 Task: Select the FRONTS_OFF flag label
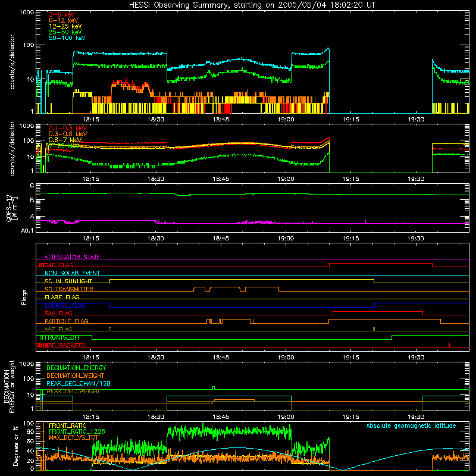click(62, 337)
